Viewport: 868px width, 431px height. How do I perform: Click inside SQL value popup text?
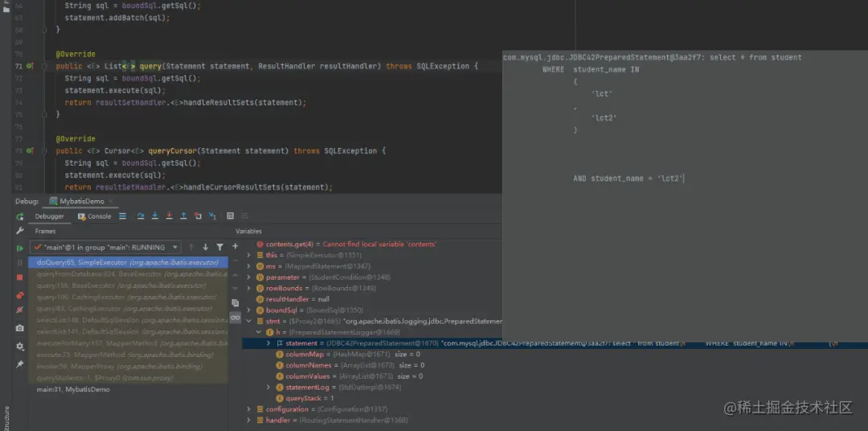pos(685,197)
